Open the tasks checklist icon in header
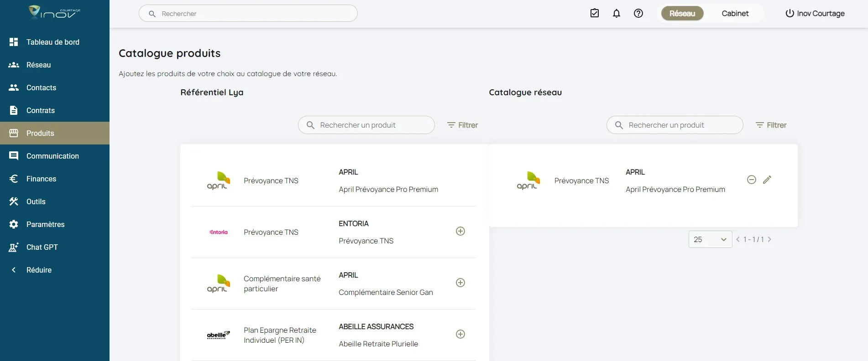Viewport: 868px width, 361px height. click(594, 13)
